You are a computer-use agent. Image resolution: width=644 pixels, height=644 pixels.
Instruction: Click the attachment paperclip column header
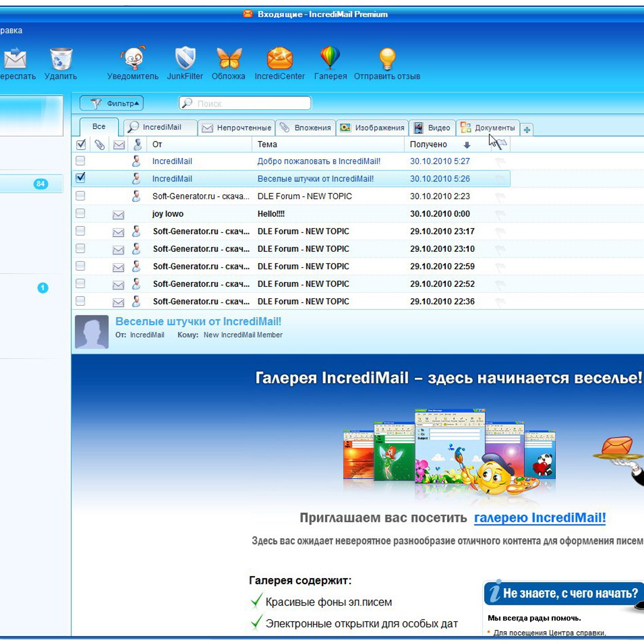click(99, 144)
